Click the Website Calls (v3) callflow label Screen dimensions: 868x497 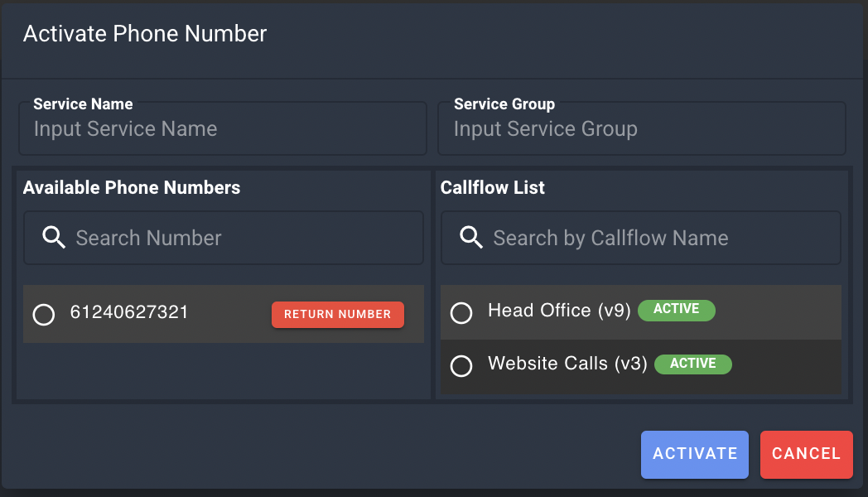coord(567,364)
